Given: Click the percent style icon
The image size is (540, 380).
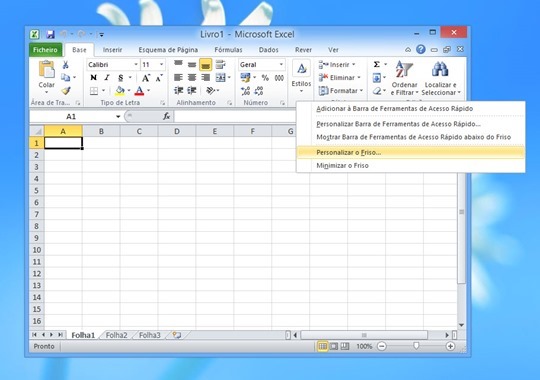Looking at the screenshot, I should pos(265,78).
